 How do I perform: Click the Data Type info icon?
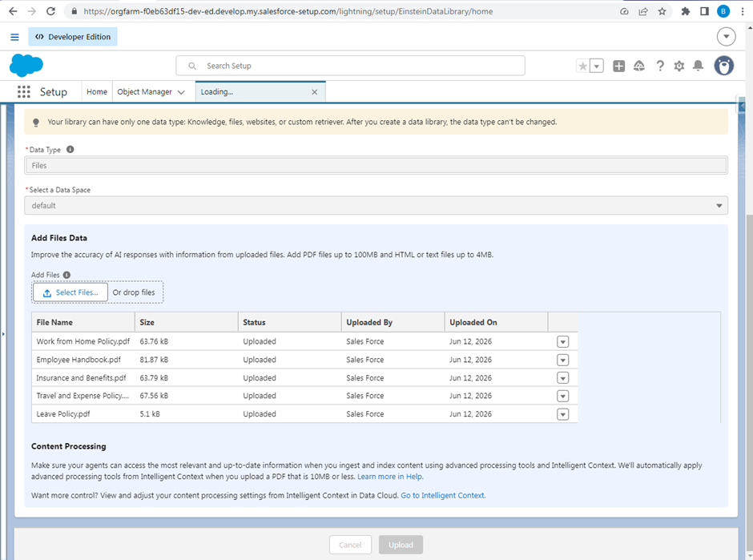pyautogui.click(x=70, y=149)
